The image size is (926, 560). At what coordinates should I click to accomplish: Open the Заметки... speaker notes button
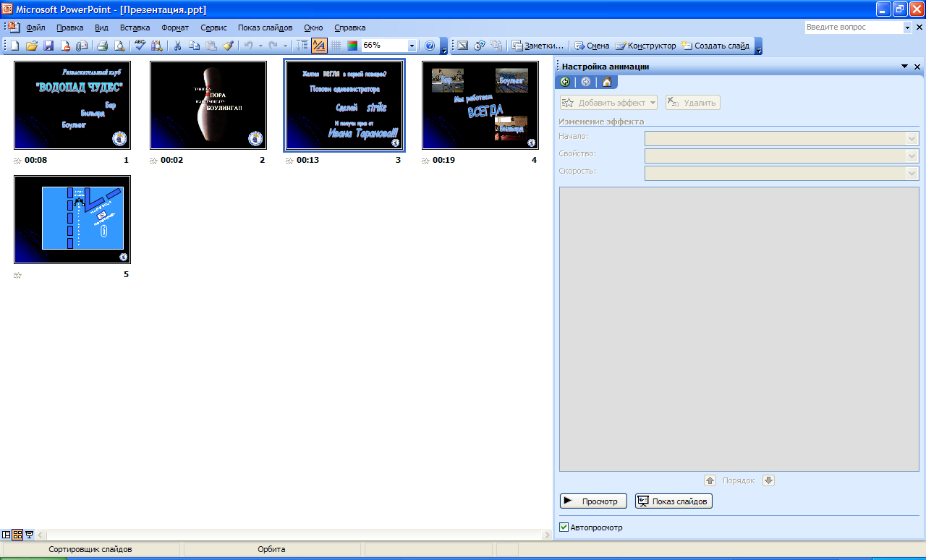(x=539, y=46)
